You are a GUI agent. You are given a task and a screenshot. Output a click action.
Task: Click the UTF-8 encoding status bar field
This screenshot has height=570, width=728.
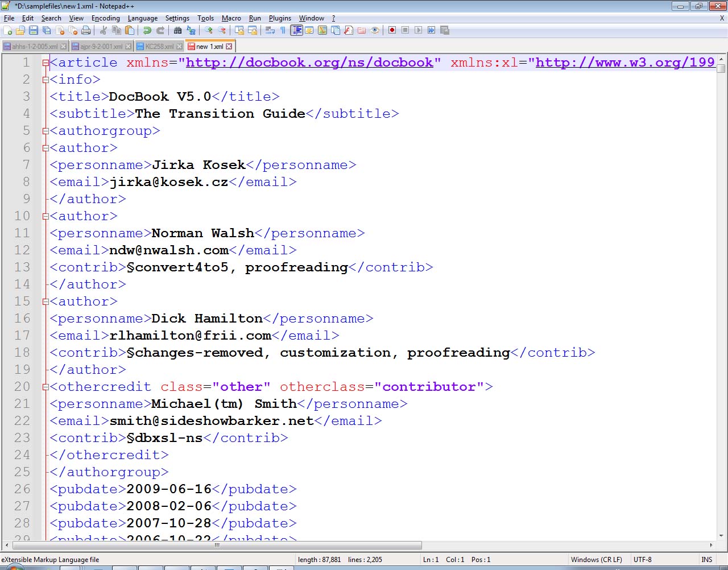643,560
